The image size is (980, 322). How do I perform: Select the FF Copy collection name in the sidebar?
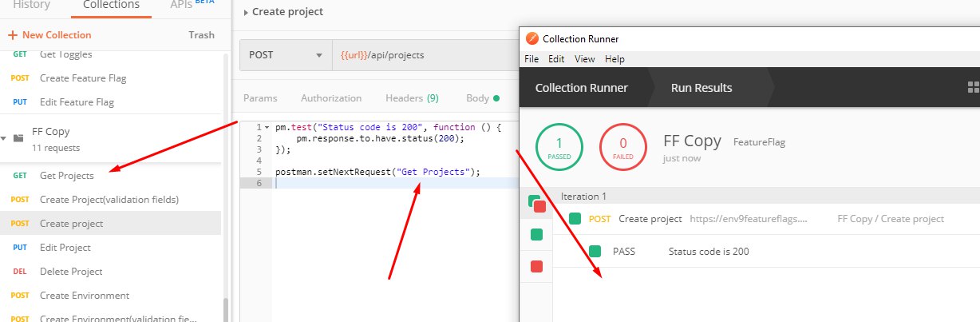click(x=51, y=131)
